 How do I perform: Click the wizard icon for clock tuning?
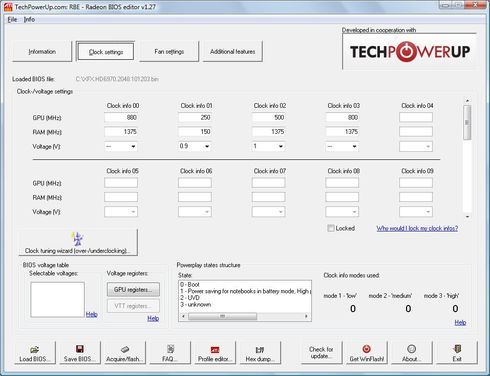[78, 239]
